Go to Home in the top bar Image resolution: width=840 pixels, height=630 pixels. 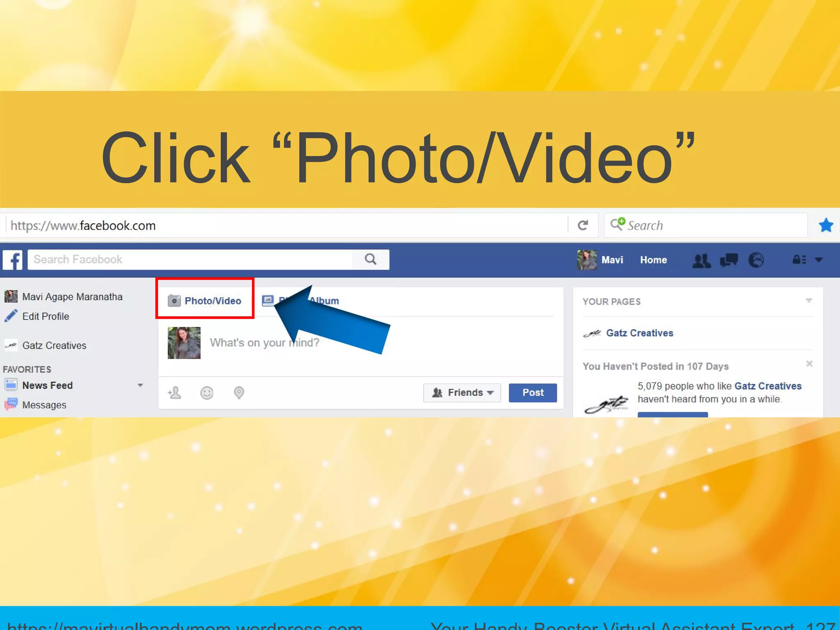click(x=653, y=260)
